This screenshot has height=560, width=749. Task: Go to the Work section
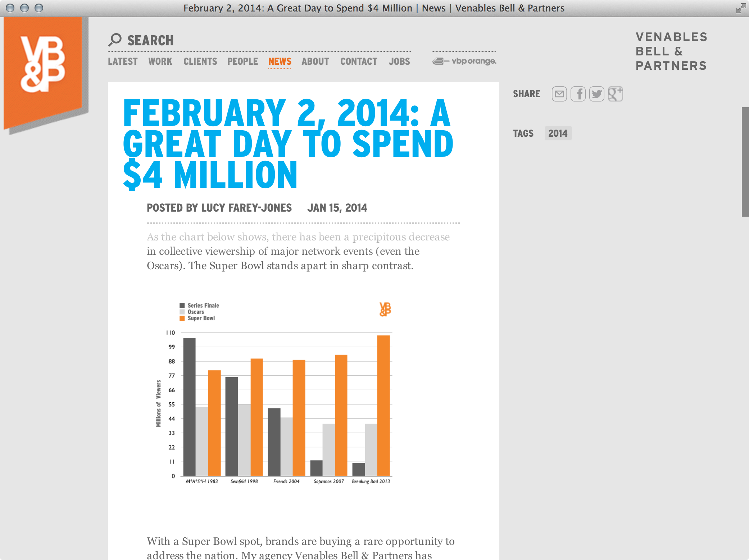160,62
